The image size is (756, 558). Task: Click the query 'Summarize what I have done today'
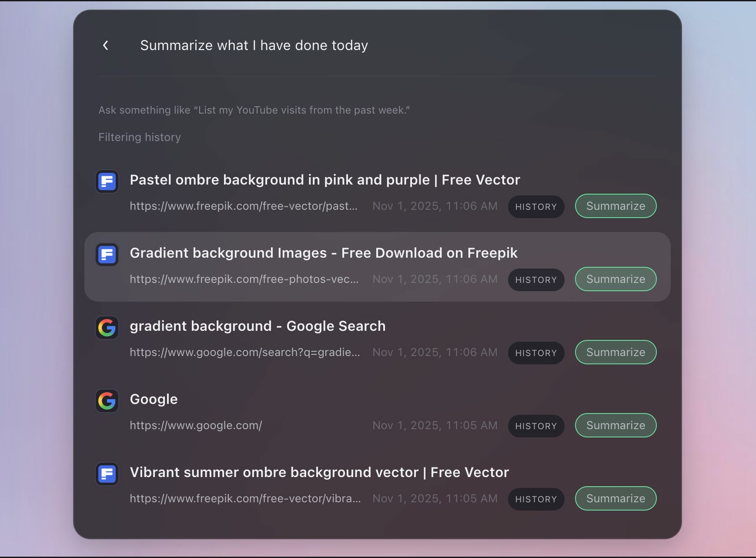254,45
